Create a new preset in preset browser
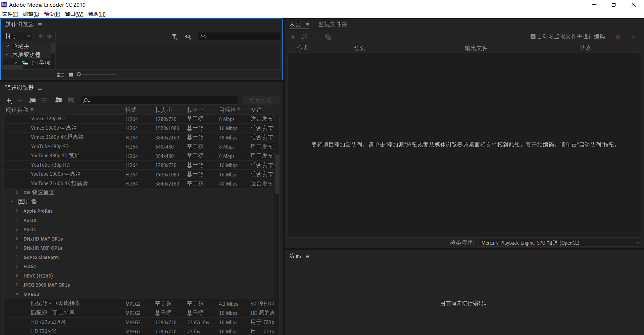644x335 pixels. [x=9, y=100]
